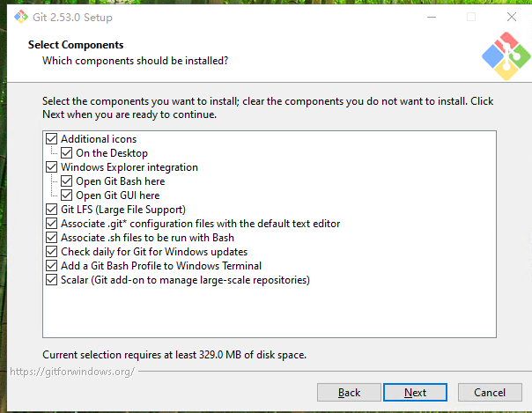Uncheck Associate .git* configuration files option
532x413 pixels.
click(x=52, y=224)
